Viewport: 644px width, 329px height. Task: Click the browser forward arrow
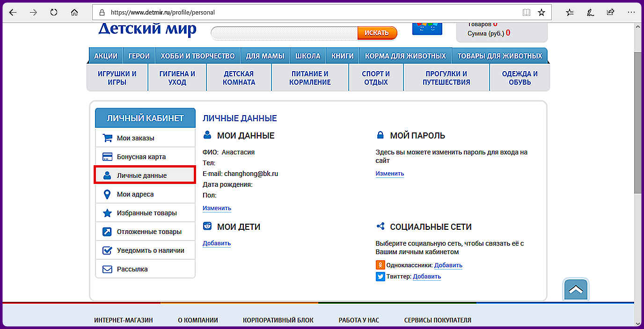click(x=33, y=12)
